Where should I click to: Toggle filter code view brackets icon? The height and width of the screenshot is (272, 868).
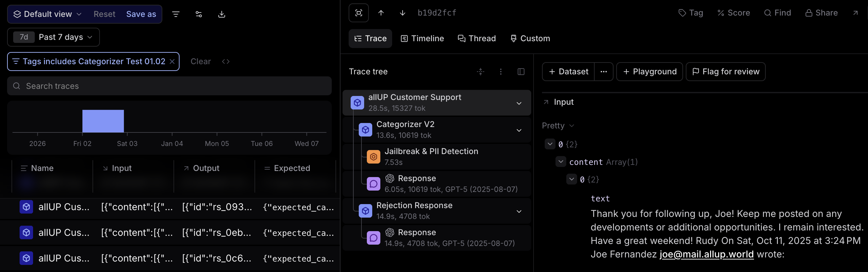(226, 61)
